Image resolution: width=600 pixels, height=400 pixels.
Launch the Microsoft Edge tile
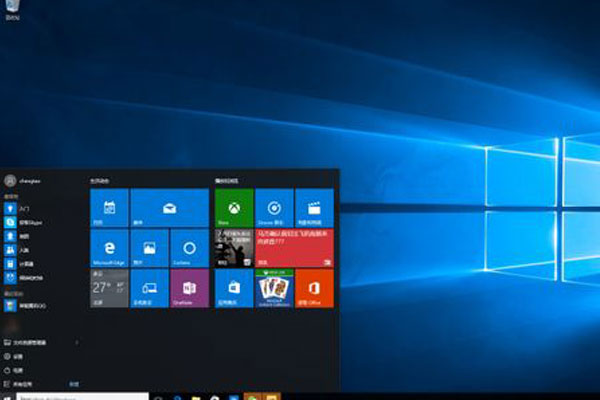click(109, 249)
